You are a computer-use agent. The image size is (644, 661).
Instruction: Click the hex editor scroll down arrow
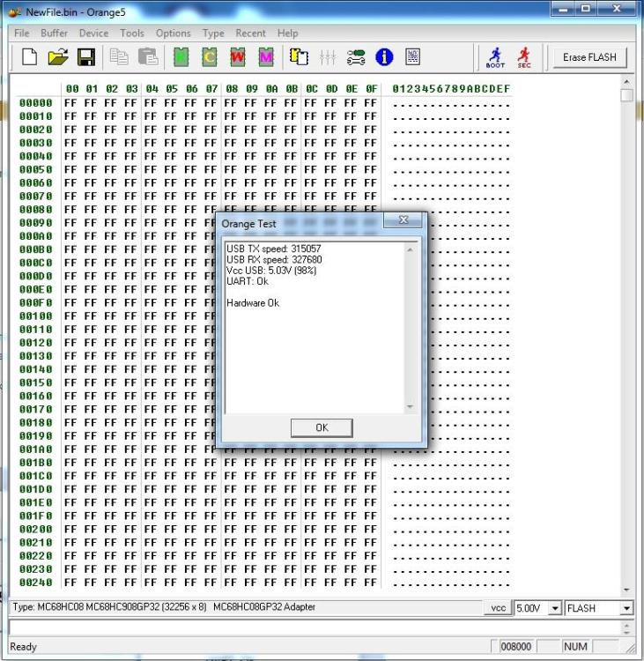[x=626, y=590]
